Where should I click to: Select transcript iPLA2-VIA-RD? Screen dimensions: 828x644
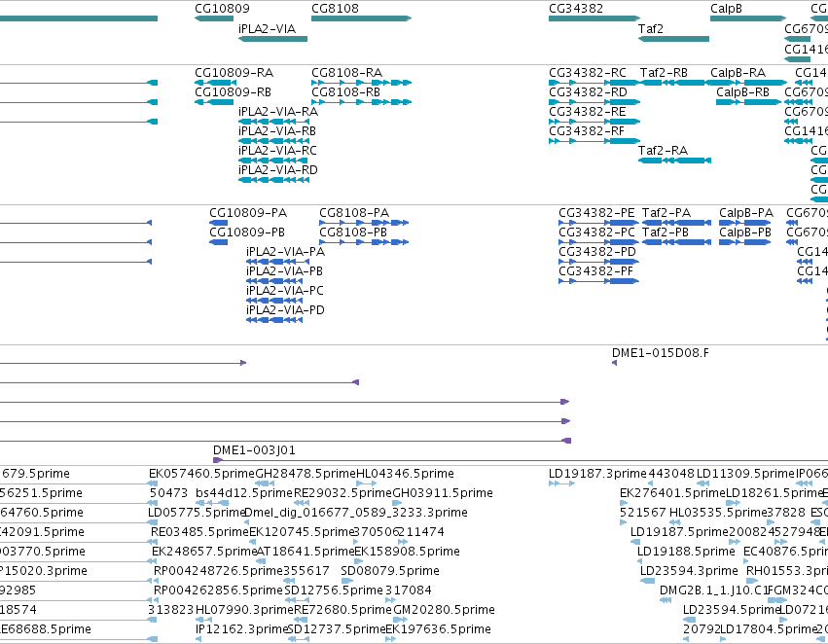278,170
